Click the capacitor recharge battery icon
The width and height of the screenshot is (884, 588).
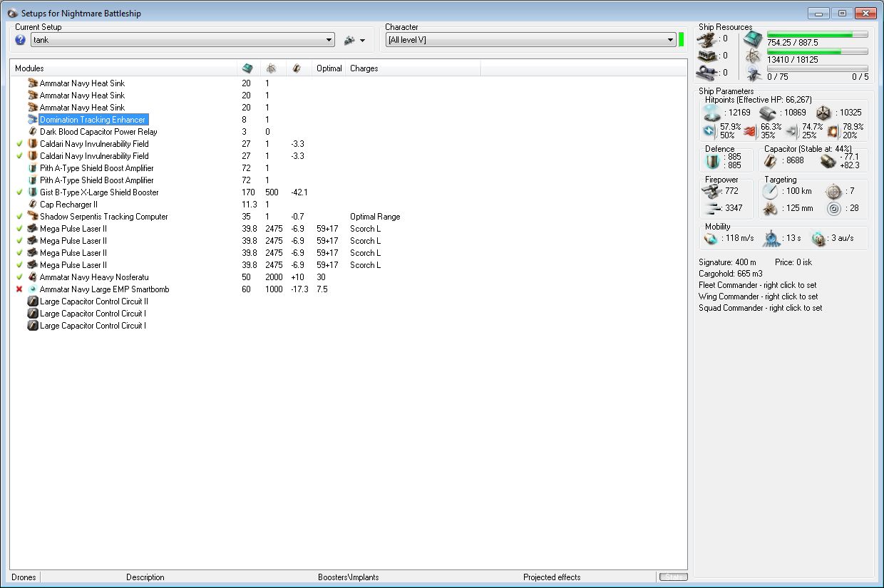827,161
